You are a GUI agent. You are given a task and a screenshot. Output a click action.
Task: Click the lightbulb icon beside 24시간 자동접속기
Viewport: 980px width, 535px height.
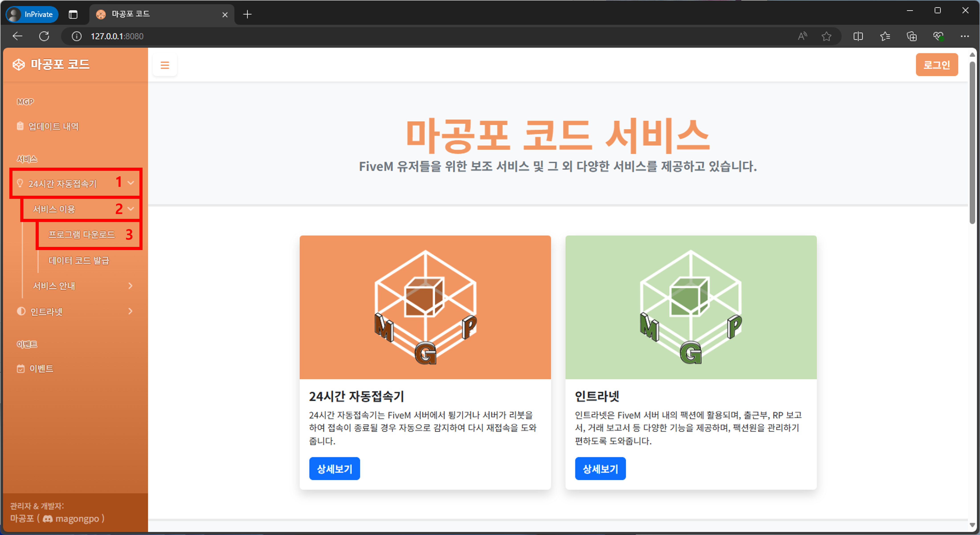tap(20, 183)
